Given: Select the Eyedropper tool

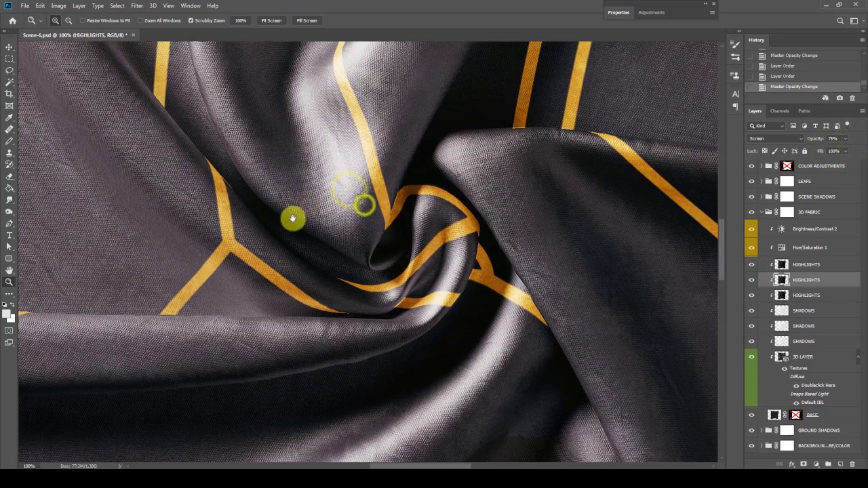Looking at the screenshot, I should coord(9,117).
